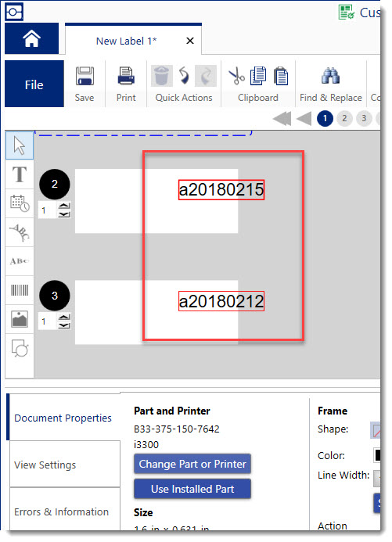
Task: Click the application logo icon
Action: 14,12
